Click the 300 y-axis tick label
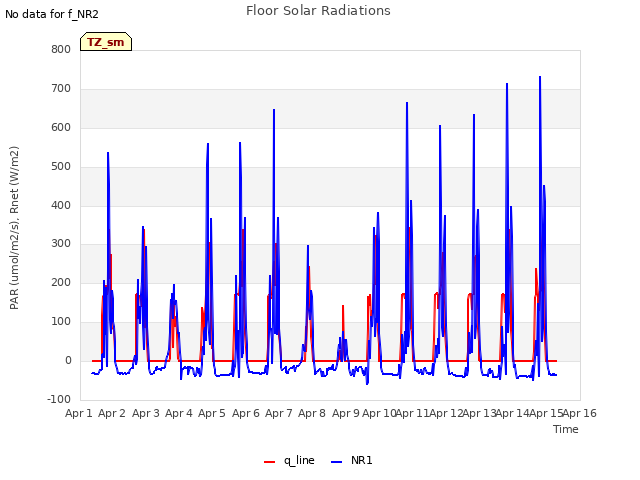Image resolution: width=640 pixels, height=480 pixels. (61, 244)
